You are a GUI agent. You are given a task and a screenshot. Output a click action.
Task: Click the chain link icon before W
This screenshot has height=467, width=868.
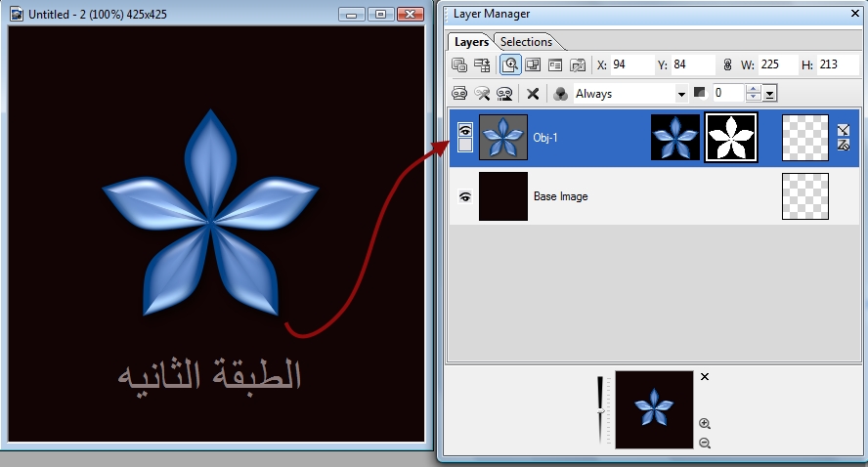pos(726,65)
